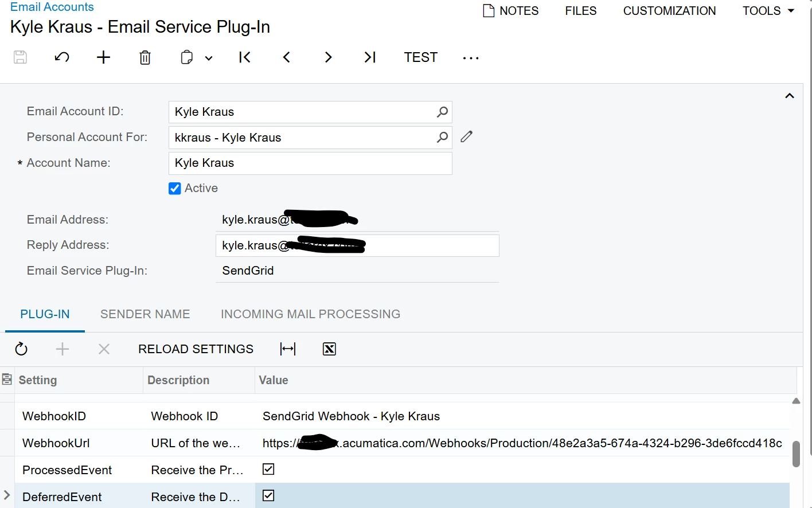Open CUSTOMIZATION menu
Viewport: 812px width, 508px height.
(x=669, y=11)
